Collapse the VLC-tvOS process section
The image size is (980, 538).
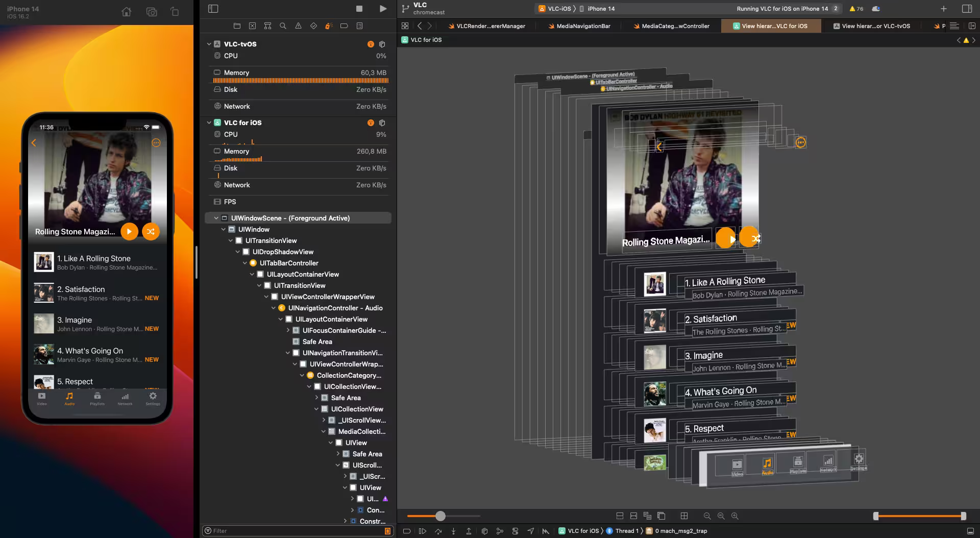209,44
